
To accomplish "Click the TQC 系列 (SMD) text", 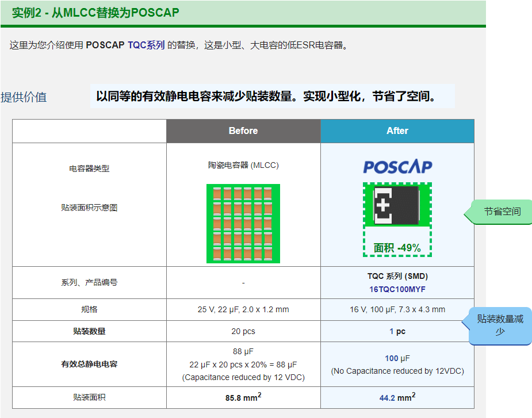I will tap(397, 276).
